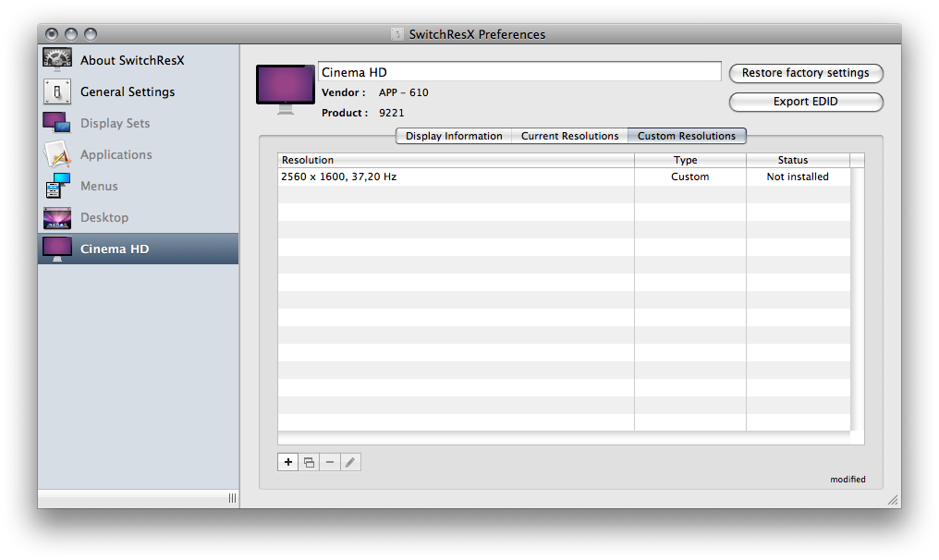Viewport: 939px width, 560px height.
Task: Click the large purple Cinema HD display image
Action: (x=286, y=90)
